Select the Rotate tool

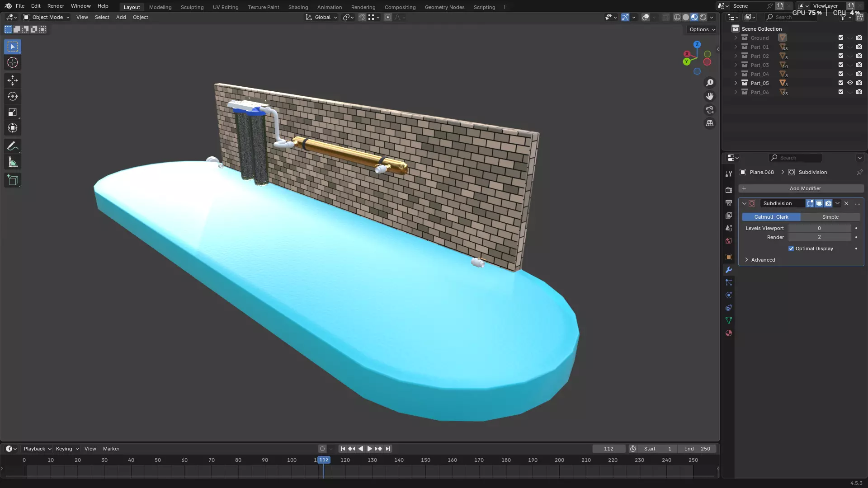point(13,96)
